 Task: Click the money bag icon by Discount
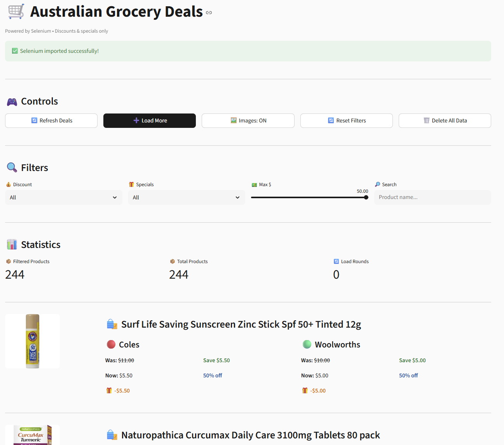coord(9,185)
